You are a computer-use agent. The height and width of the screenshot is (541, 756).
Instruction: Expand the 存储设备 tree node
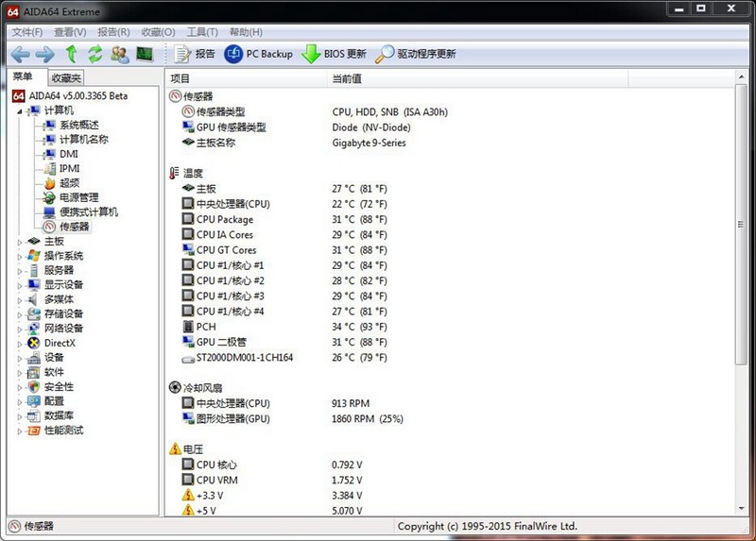20,314
